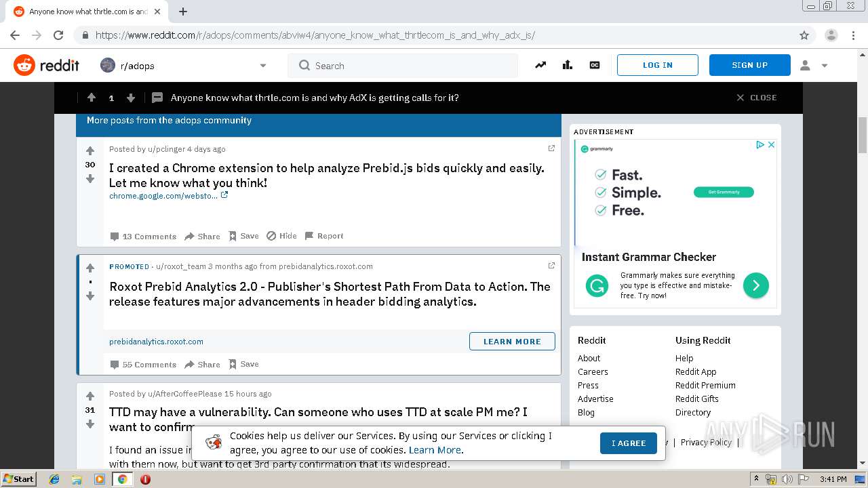
Task: Go back with browser back arrow
Action: tap(15, 35)
